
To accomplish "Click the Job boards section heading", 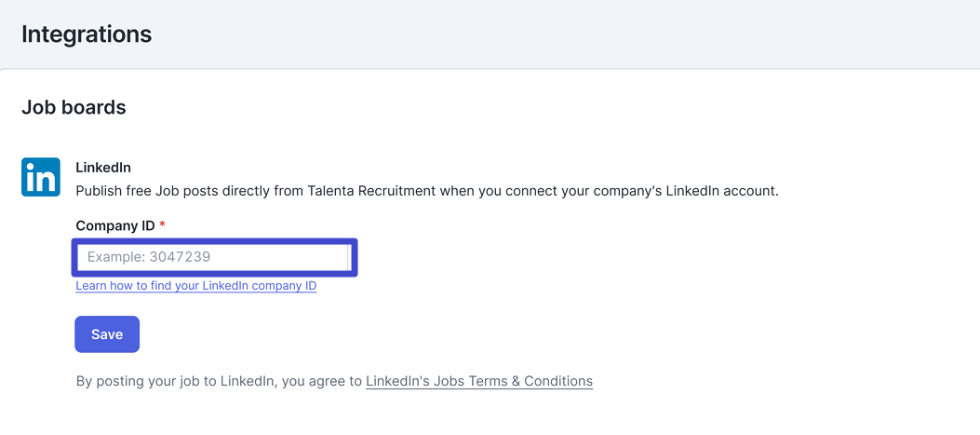I will tap(74, 108).
